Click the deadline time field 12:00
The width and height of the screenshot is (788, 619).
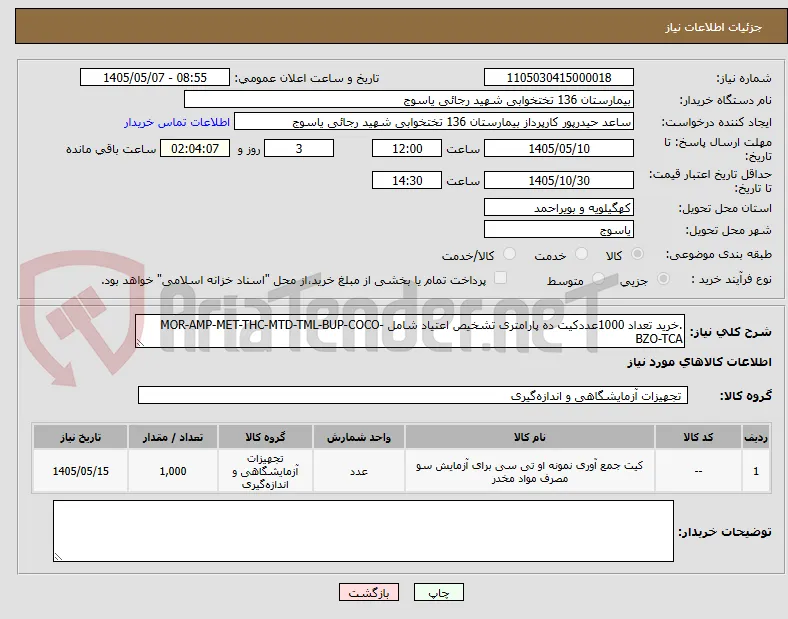point(407,148)
